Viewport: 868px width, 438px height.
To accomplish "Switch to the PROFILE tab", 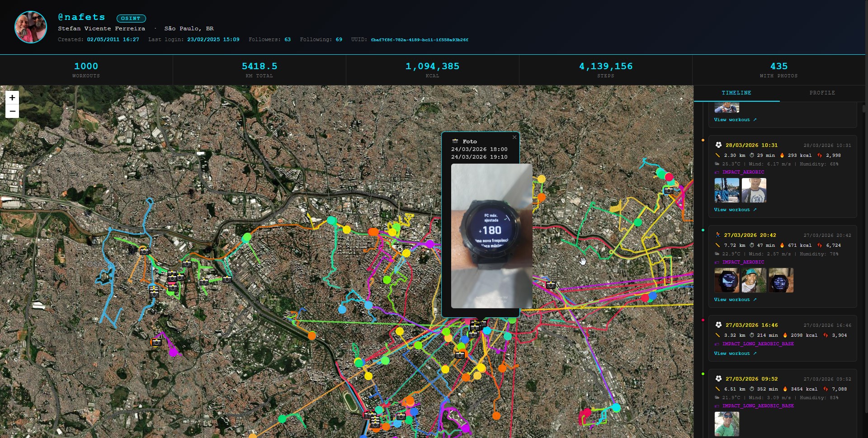I will [x=822, y=93].
